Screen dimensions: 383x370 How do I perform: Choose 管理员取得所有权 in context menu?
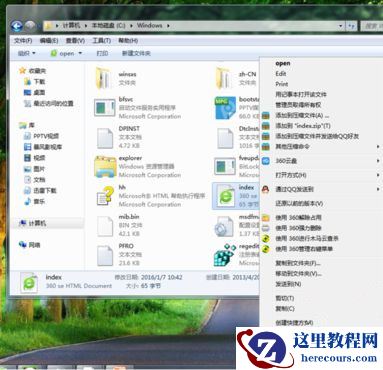coord(298,105)
